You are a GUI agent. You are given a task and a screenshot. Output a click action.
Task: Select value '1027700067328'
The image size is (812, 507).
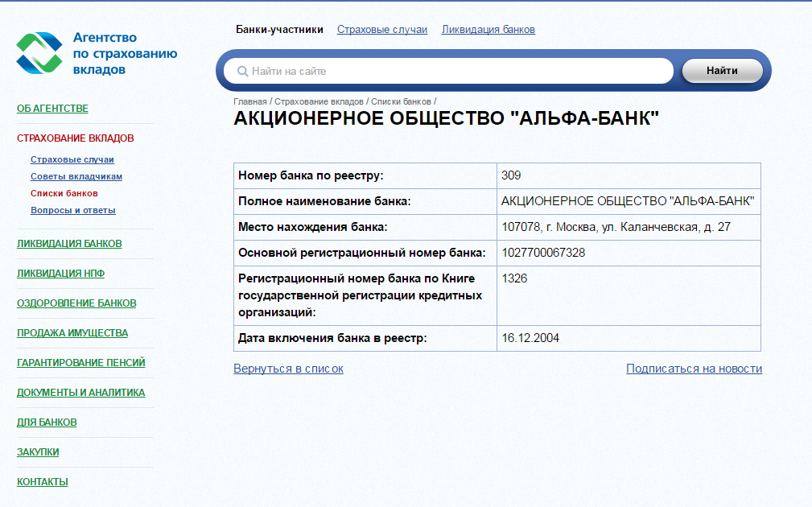pyautogui.click(x=543, y=253)
